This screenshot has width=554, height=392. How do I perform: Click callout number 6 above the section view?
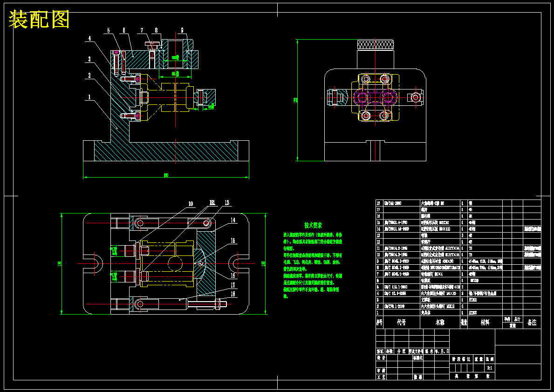123,30
